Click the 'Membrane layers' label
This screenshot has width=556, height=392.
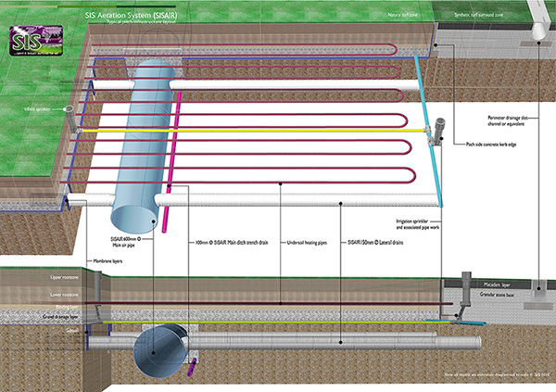pos(107,261)
